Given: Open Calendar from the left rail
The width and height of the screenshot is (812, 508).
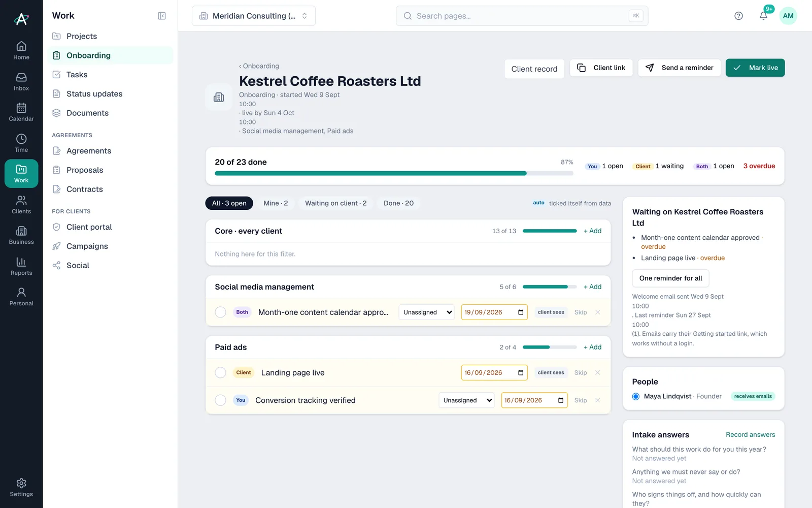Looking at the screenshot, I should [x=21, y=112].
